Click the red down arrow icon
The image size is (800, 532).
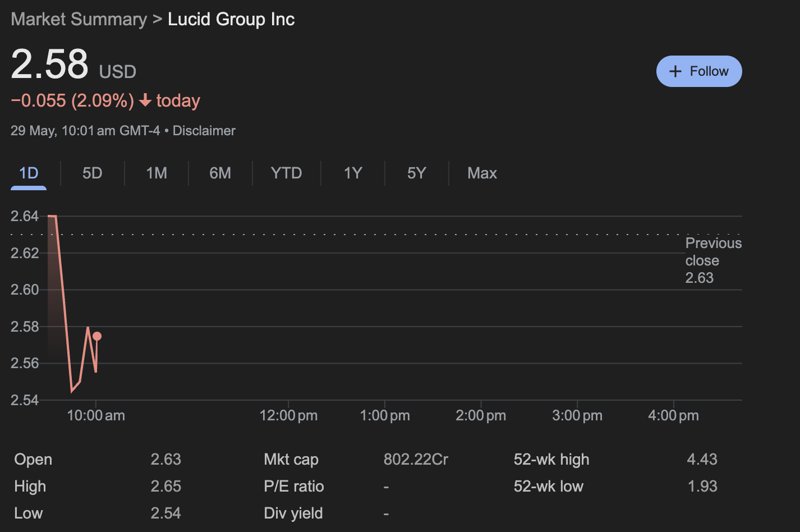145,100
